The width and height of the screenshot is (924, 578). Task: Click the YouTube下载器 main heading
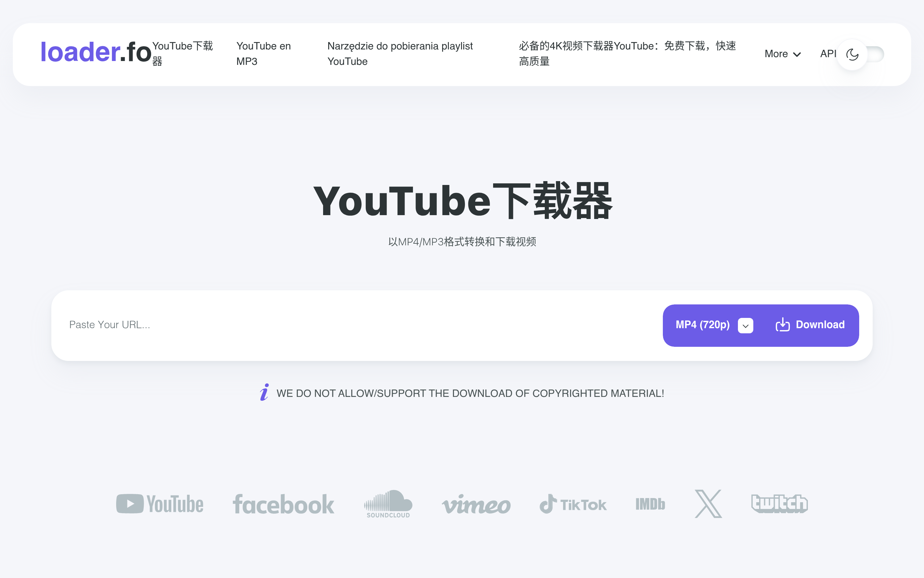[x=462, y=201]
